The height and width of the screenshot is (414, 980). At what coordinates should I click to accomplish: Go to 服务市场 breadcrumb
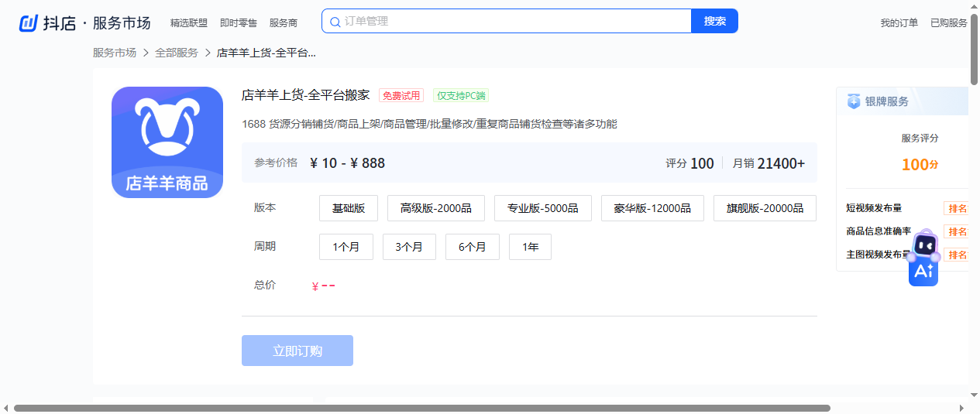click(x=115, y=53)
